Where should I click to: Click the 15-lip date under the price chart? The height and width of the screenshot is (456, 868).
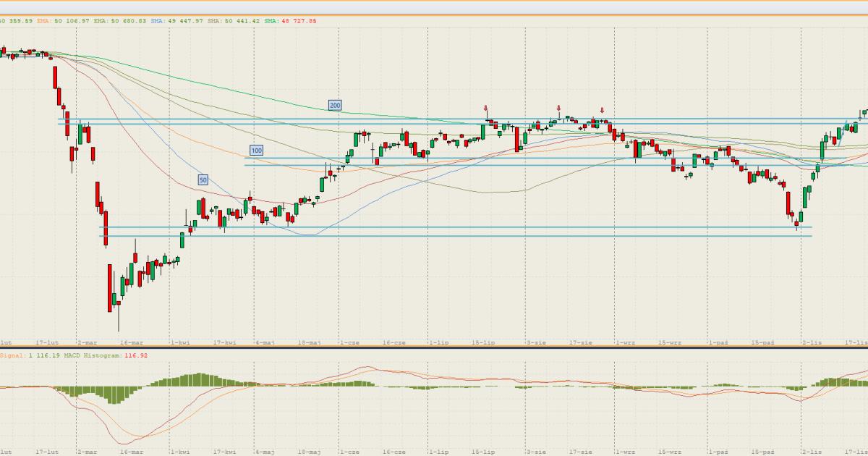pos(483,341)
